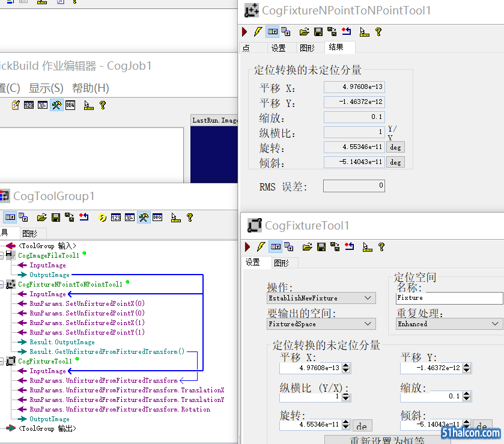Select RunParams.SetUnfixturedPointX(0) terminal
504x444 pixels.
pos(87,303)
